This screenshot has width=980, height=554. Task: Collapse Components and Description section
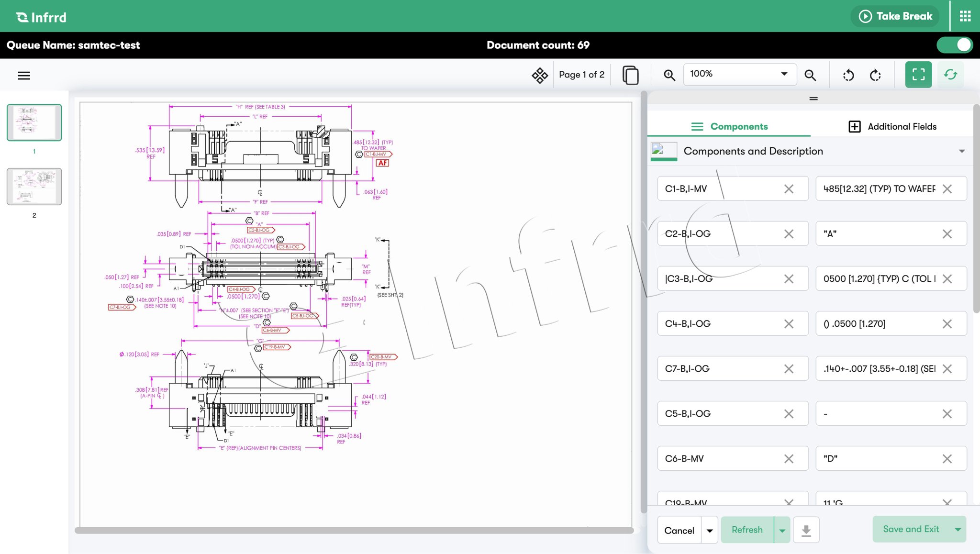coord(962,151)
